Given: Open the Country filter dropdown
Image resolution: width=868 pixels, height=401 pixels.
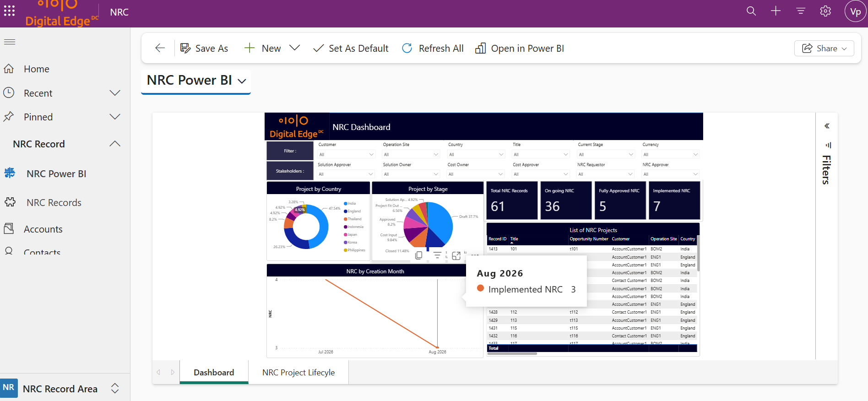Looking at the screenshot, I should tap(476, 154).
